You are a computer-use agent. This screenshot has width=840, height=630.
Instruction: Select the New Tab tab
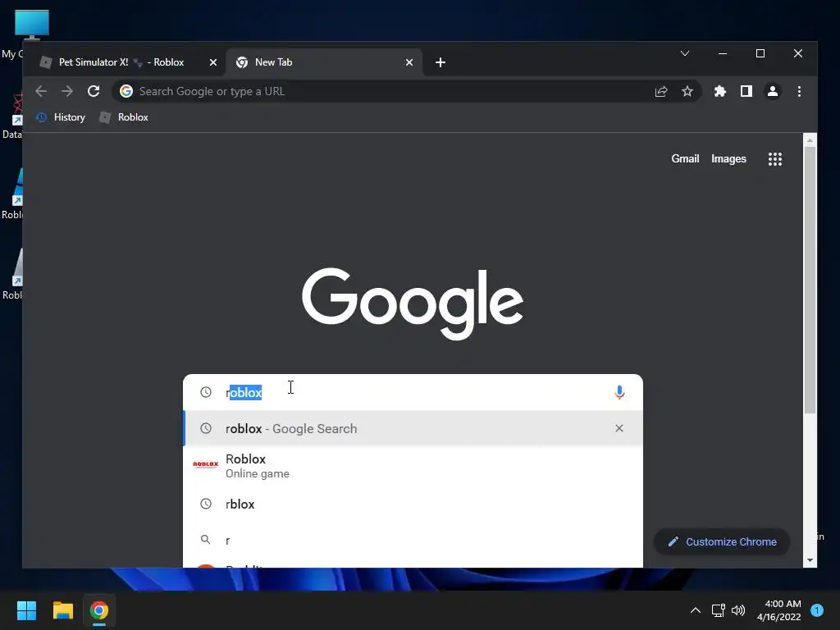[x=324, y=62]
